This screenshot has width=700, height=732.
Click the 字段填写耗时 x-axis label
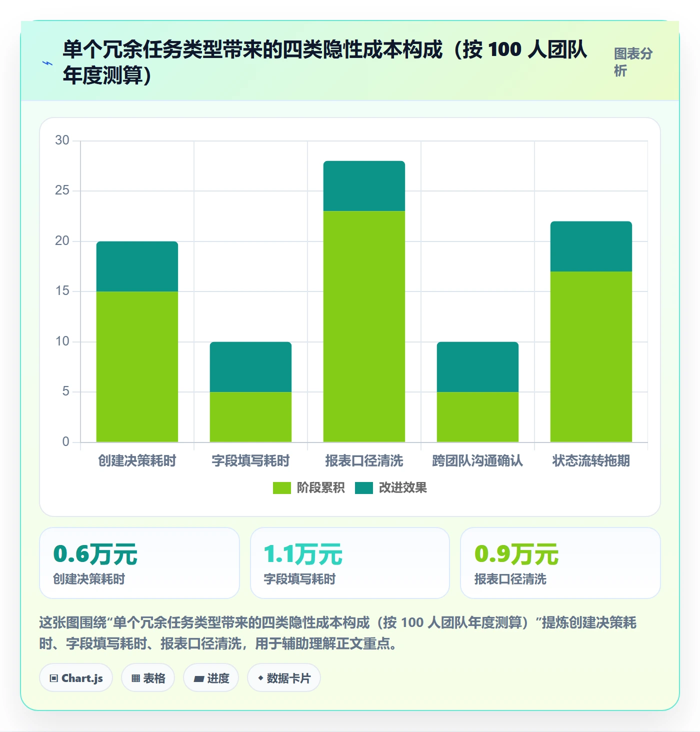pos(250,460)
